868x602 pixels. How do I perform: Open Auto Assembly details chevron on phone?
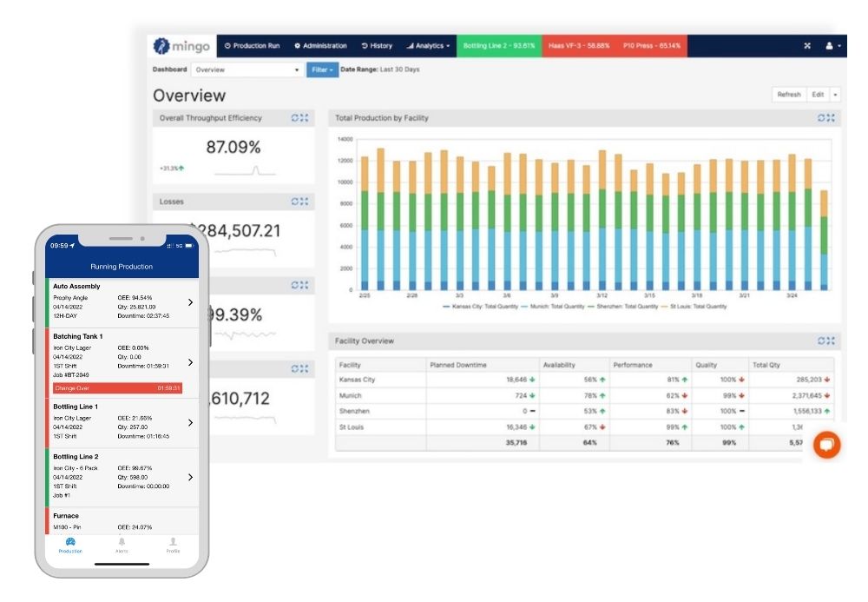[190, 302]
